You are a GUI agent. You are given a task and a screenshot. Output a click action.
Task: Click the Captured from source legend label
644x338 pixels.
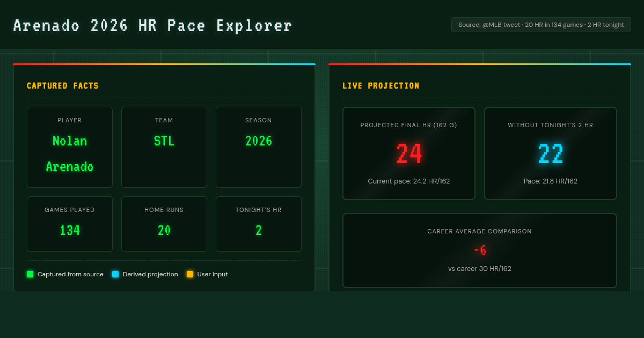pyautogui.click(x=70, y=274)
